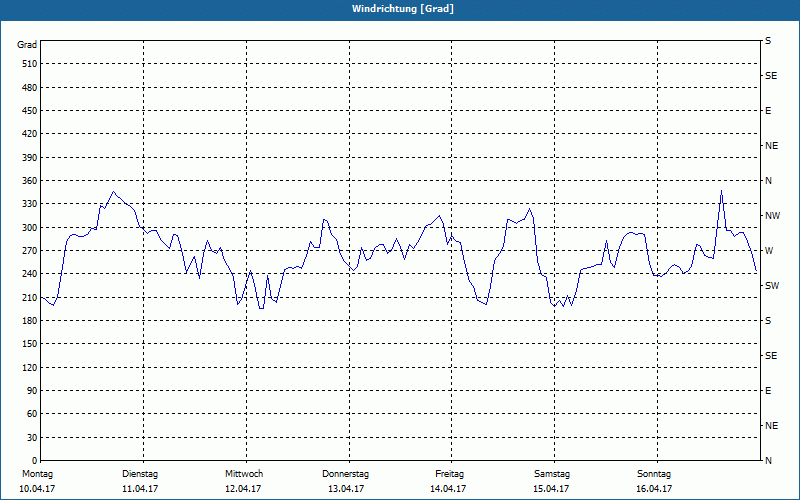The height and width of the screenshot is (500, 800).
Task: Select the 'Montag' day label
Action: click(37, 474)
